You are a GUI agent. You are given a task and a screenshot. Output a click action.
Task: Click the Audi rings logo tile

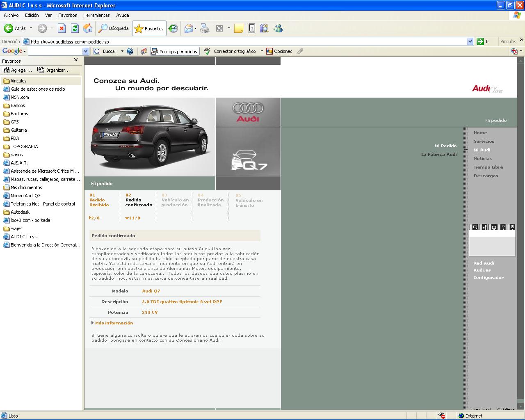pos(248,112)
